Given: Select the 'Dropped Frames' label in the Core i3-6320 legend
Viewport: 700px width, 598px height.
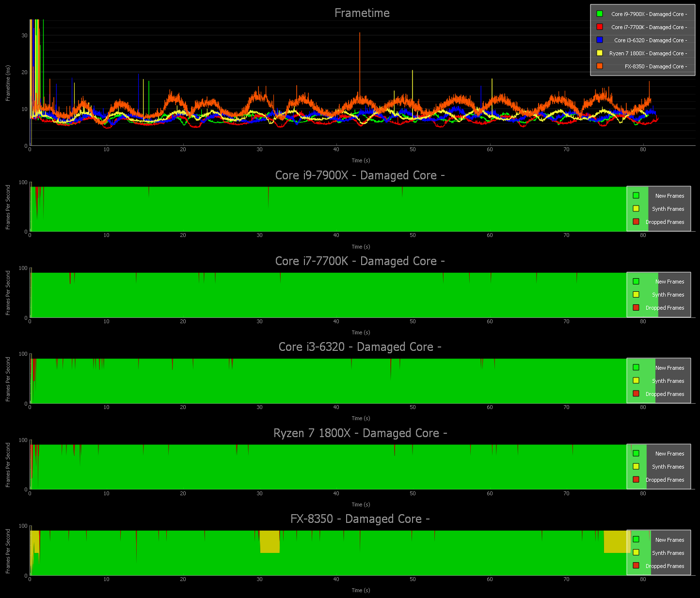Looking at the screenshot, I should point(665,394).
